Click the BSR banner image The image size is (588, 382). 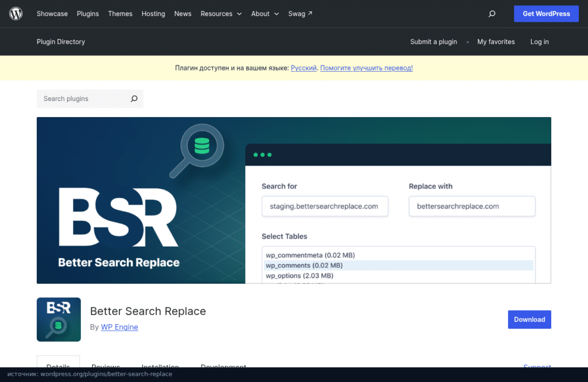pos(294,200)
